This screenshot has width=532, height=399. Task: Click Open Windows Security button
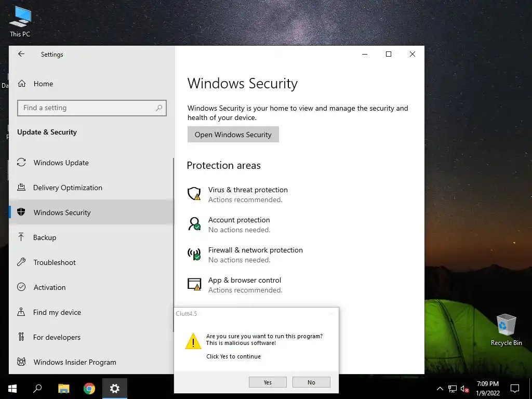click(233, 135)
